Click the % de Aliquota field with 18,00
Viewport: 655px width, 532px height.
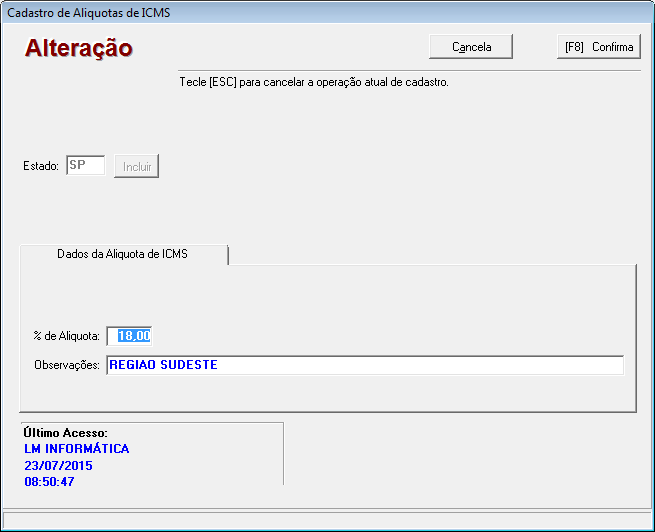129,336
